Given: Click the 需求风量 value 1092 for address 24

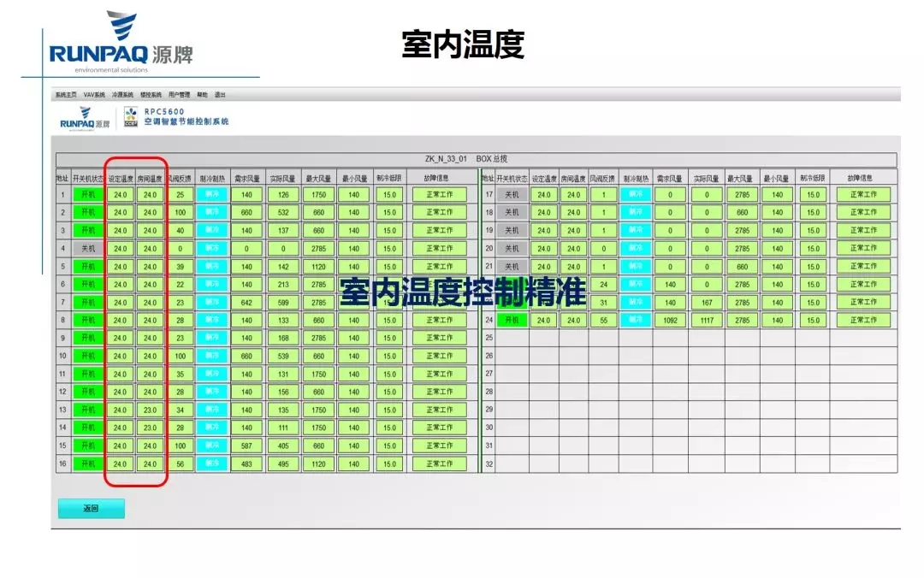Looking at the screenshot, I should click(x=670, y=320).
